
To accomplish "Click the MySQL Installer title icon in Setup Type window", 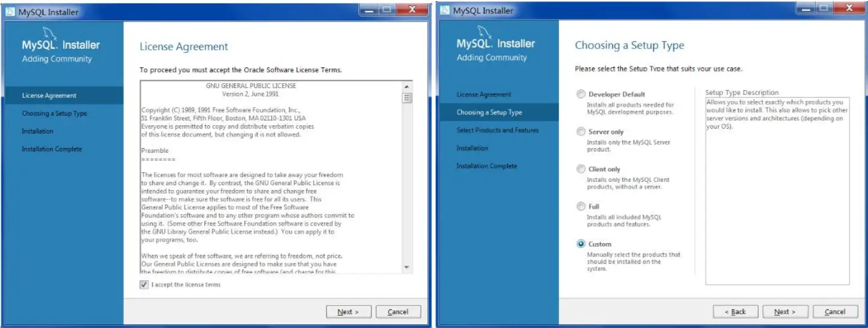I will pos(444,10).
